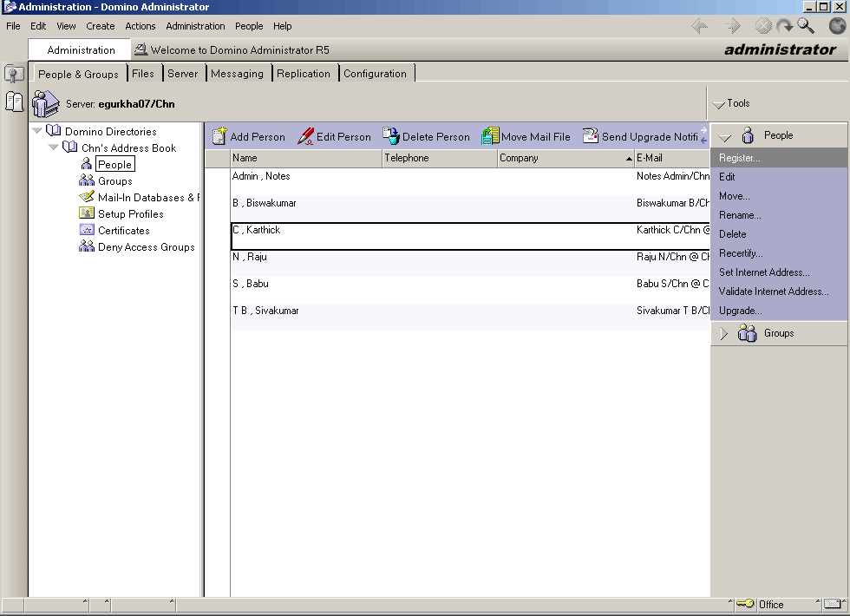Open Welcome to Domino Administrator R5 tab
Viewport: 850px width, 616px height.
click(232, 50)
